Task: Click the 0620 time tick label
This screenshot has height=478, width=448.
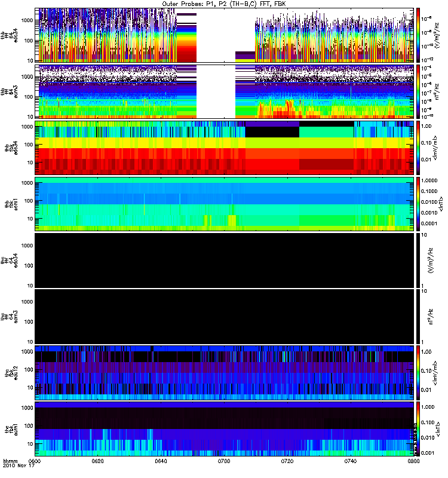Action: click(x=97, y=461)
